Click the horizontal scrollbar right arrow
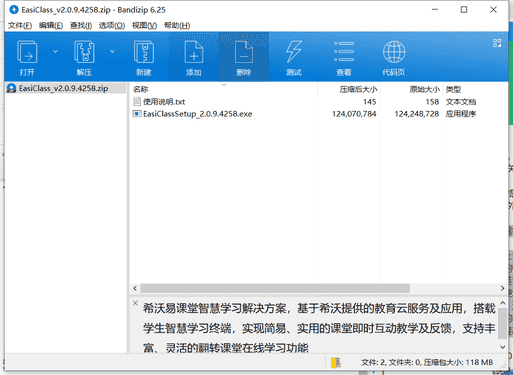Screen dimensions: 513x375 tap(502, 288)
